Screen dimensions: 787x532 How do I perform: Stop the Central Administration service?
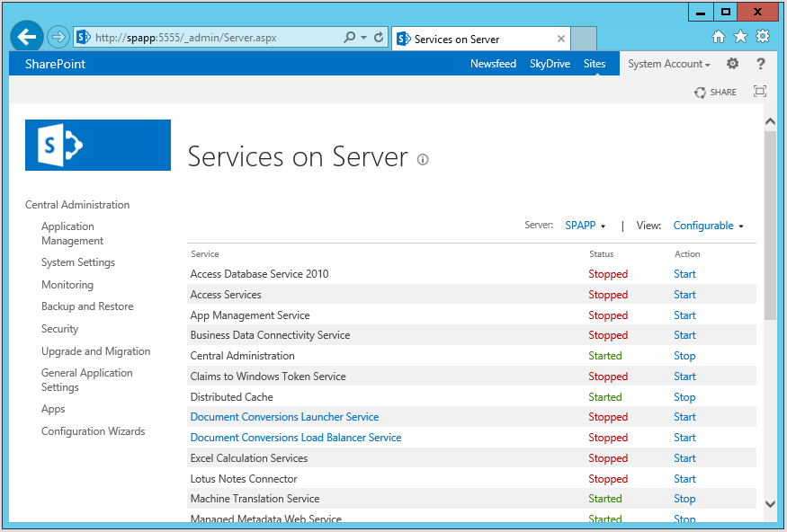point(684,356)
